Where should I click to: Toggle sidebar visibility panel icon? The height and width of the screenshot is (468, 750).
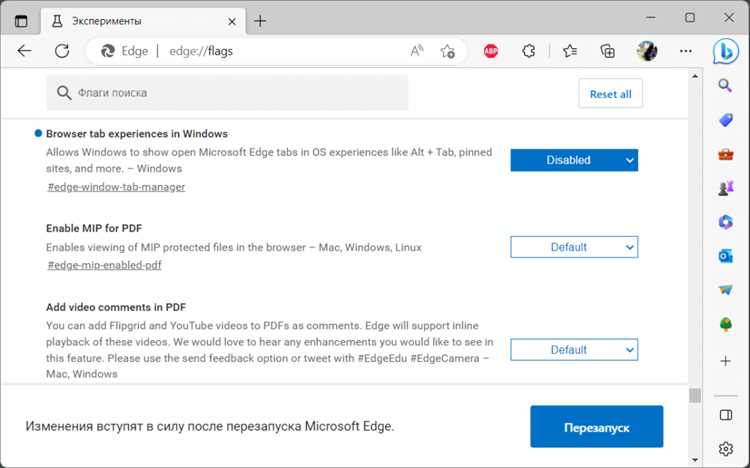[726, 415]
